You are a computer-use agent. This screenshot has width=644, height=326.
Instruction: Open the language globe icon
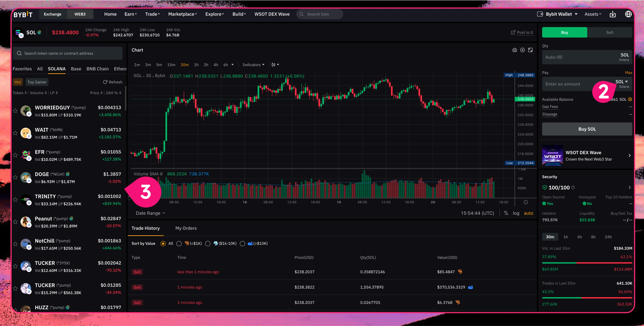(628, 14)
